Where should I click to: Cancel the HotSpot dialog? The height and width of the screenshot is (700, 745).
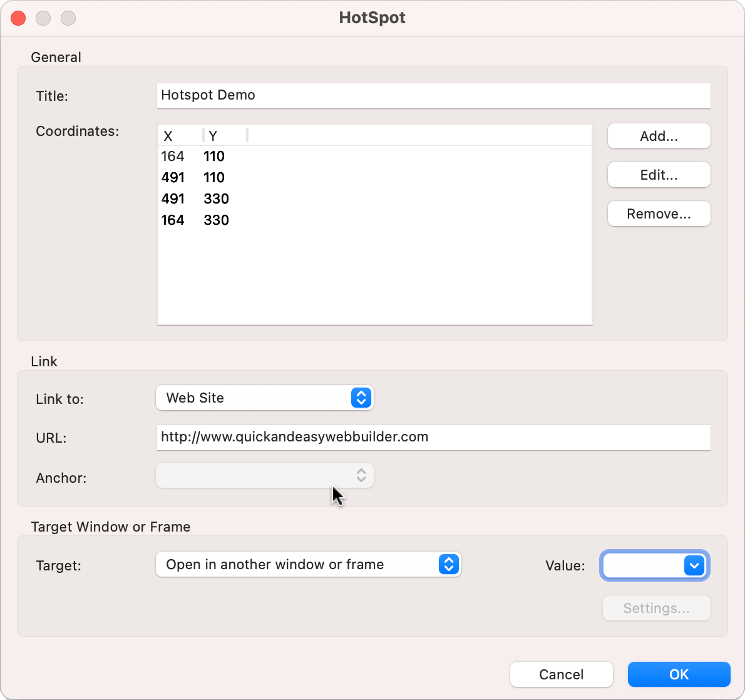click(561, 674)
